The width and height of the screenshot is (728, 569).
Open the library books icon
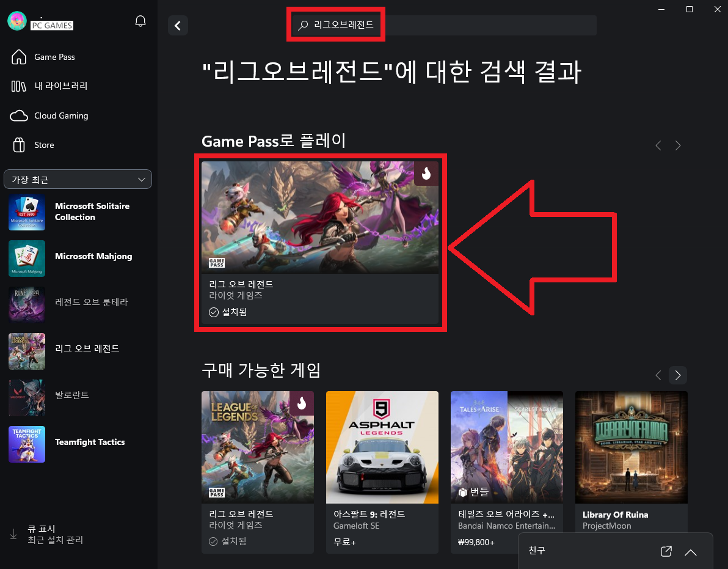tap(18, 86)
